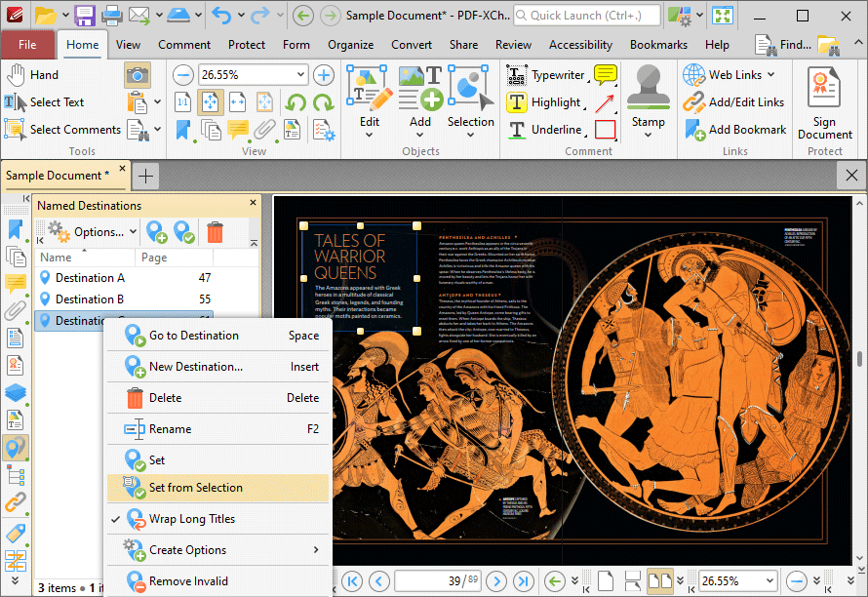This screenshot has width=868, height=597.
Task: Toggle Fit Width view mode
Action: pyautogui.click(x=237, y=102)
